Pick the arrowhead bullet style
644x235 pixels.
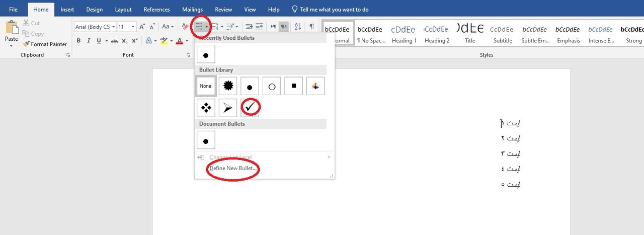click(x=228, y=108)
